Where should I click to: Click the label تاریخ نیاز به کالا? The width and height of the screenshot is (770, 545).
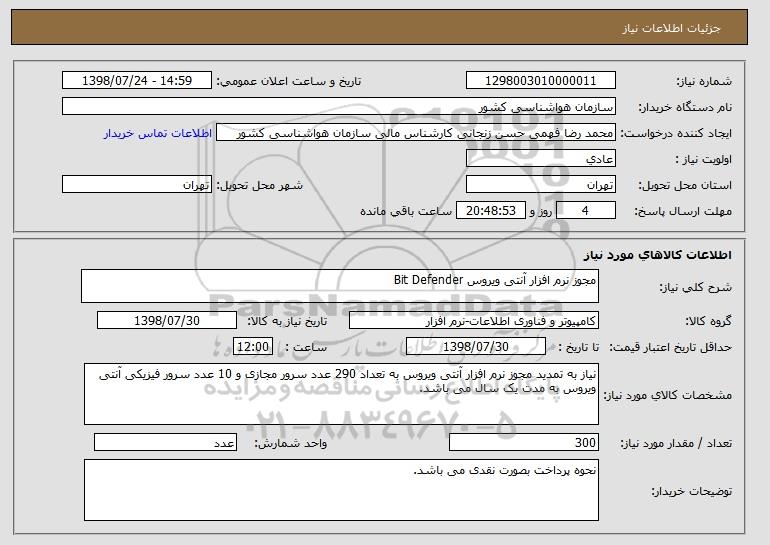[x=287, y=321]
